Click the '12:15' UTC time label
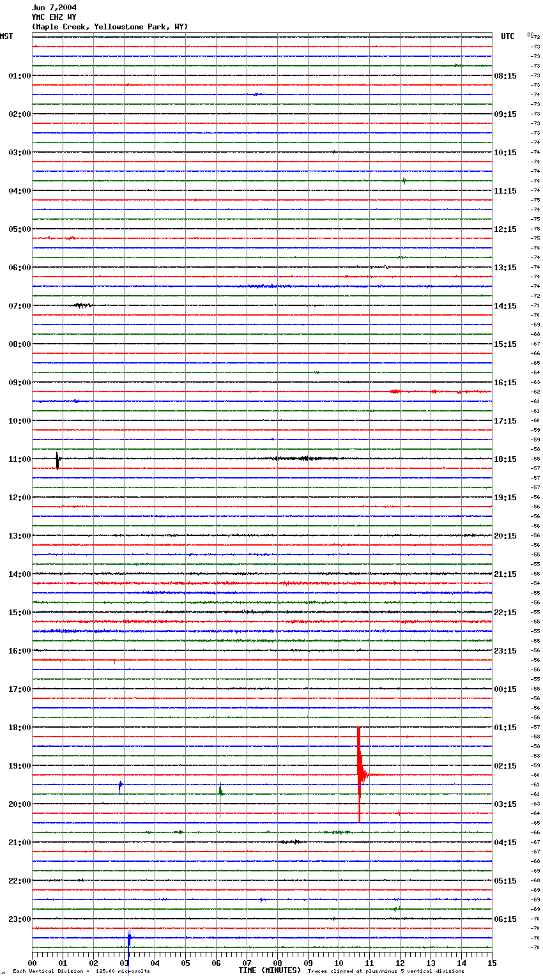 [505, 229]
